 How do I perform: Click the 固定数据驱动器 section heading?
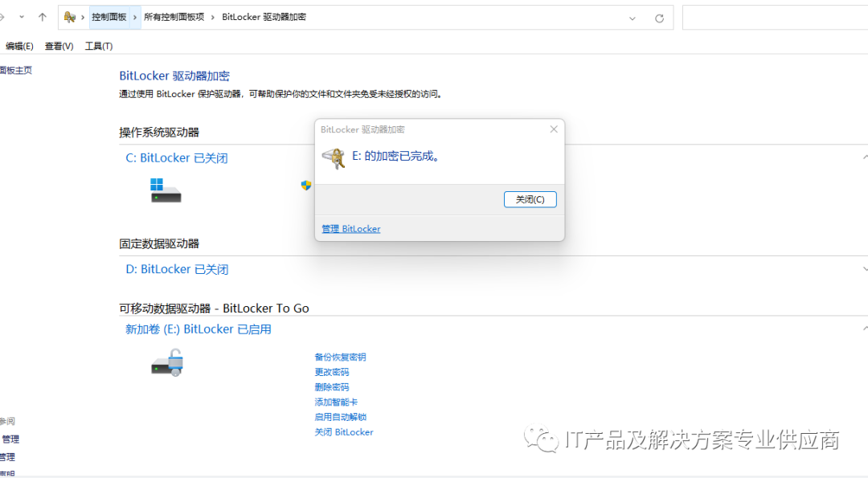point(159,243)
